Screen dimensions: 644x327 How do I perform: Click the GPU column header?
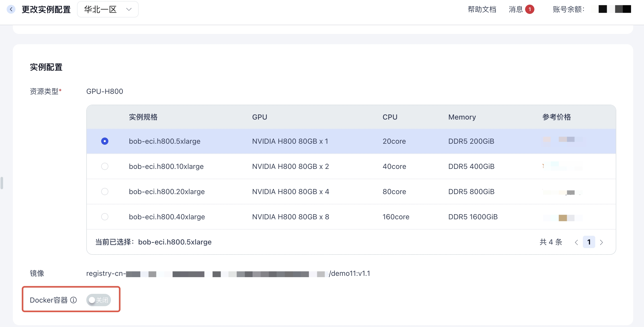point(260,117)
